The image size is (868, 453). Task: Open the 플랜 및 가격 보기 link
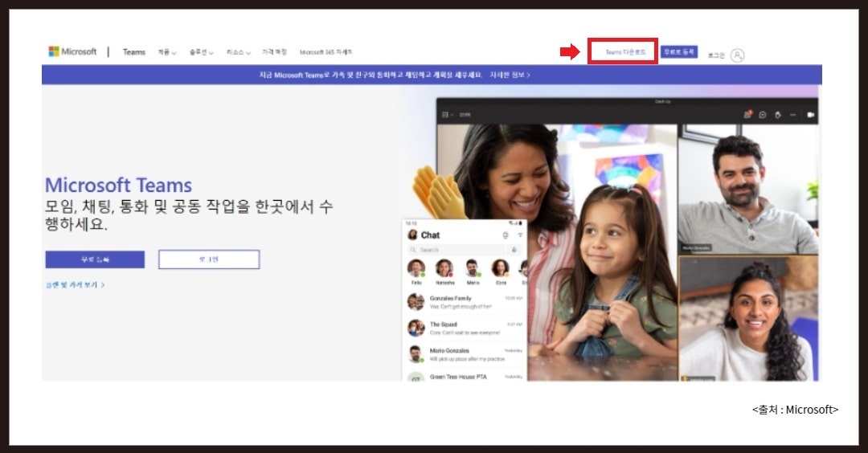[x=76, y=285]
